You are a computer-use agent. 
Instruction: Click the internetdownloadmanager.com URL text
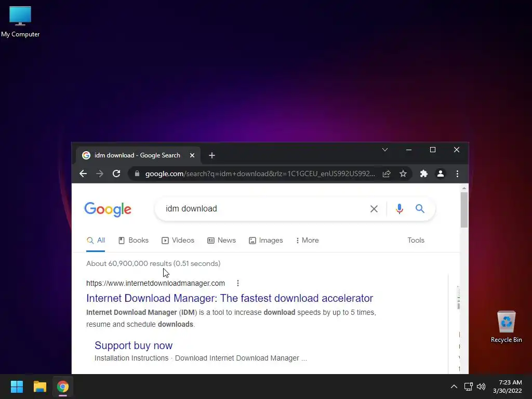pyautogui.click(x=155, y=283)
